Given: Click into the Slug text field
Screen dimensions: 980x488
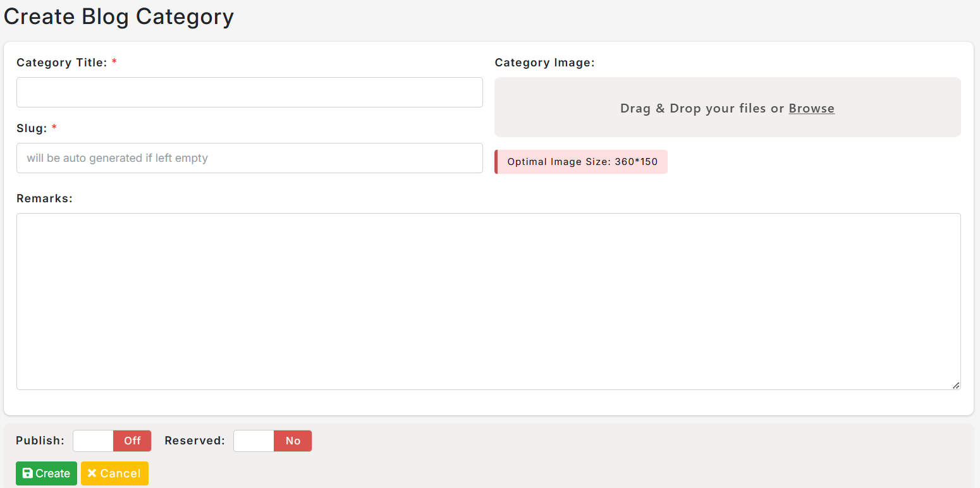Looking at the screenshot, I should (250, 158).
